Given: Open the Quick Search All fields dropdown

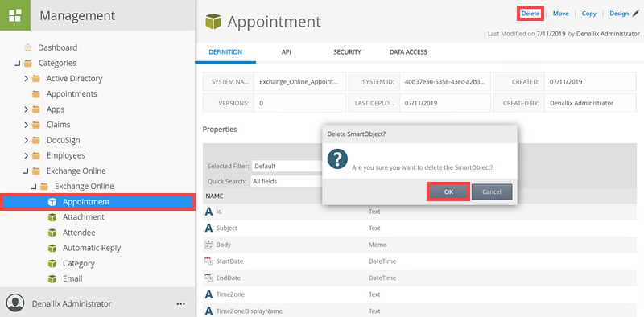Looking at the screenshot, I should (287, 181).
